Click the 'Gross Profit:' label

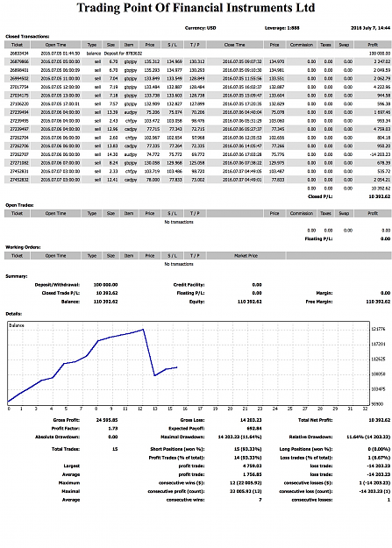pyautogui.click(x=67, y=420)
